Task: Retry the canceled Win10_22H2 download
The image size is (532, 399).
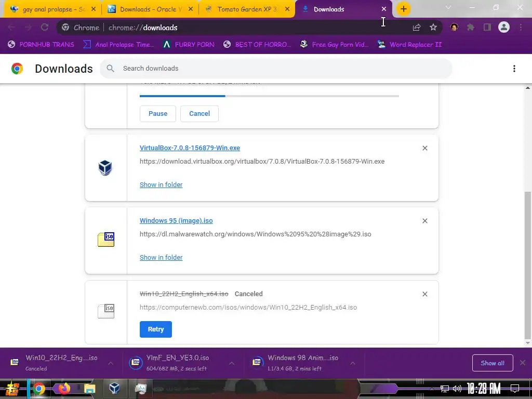Action: 156,329
